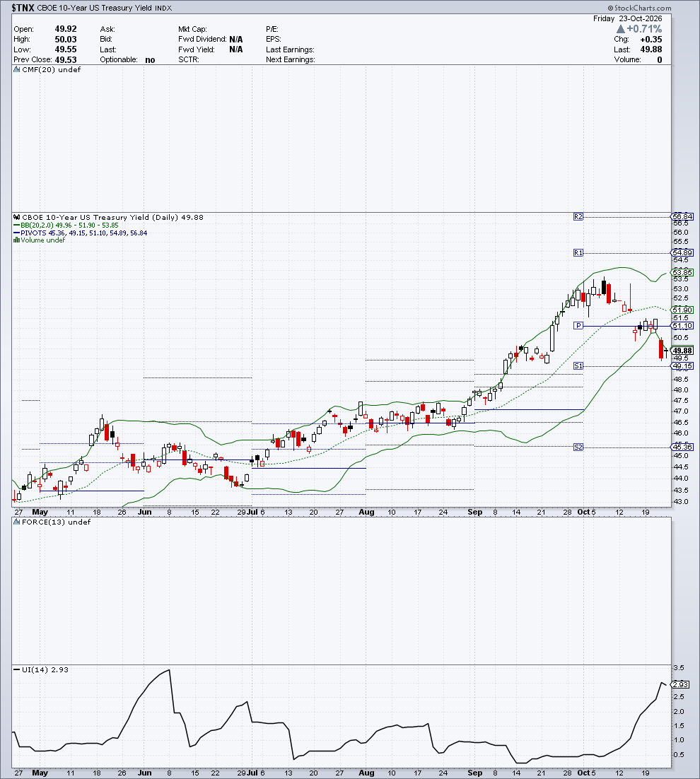Click the Volume value 0
The height and width of the screenshot is (779, 700).
coord(660,59)
